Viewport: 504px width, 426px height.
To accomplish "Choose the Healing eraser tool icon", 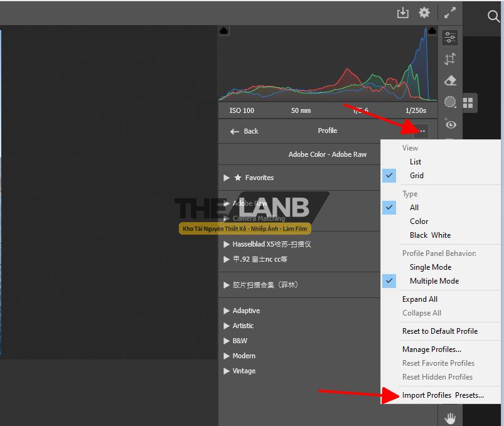I will click(450, 80).
